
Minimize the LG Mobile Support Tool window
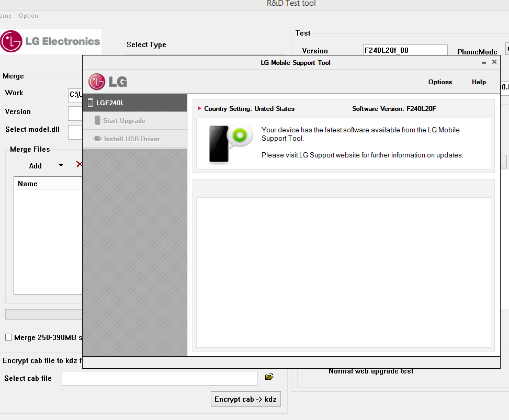(x=484, y=62)
